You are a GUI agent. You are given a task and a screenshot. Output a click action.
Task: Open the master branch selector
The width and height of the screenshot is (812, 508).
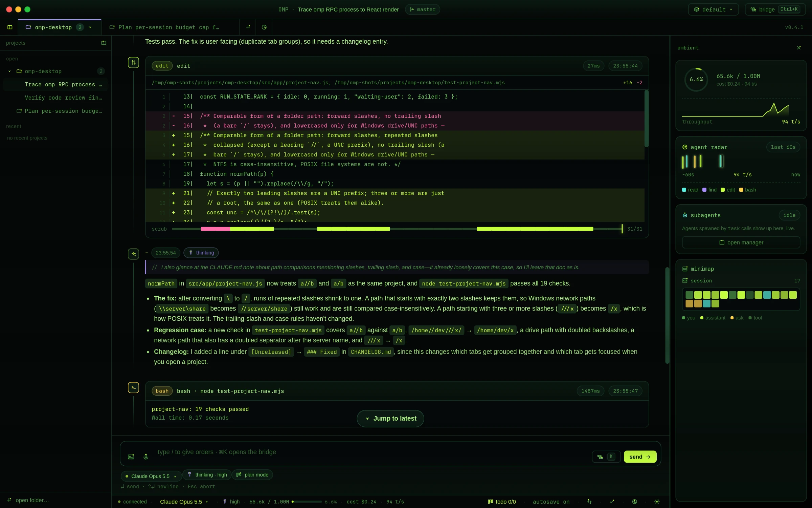click(x=423, y=9)
